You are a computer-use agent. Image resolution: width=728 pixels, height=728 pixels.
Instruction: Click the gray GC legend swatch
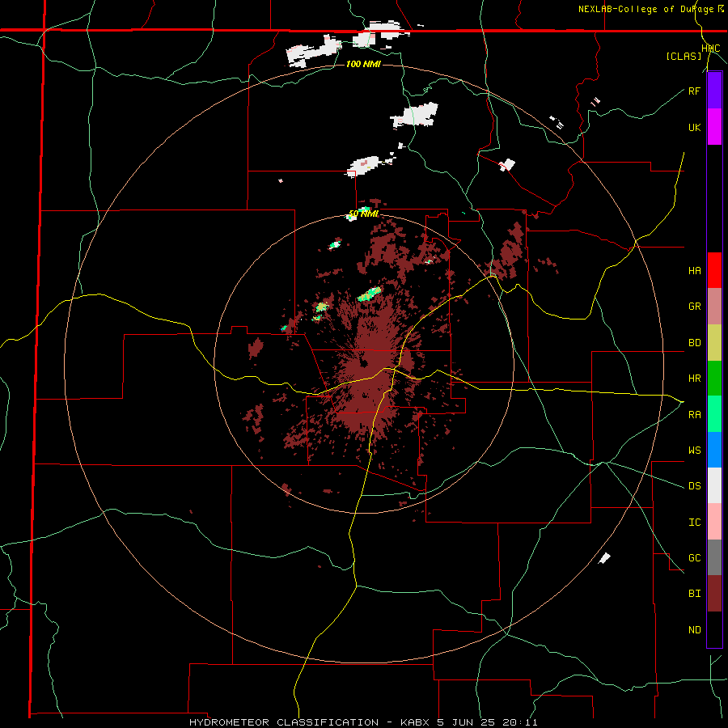click(714, 557)
